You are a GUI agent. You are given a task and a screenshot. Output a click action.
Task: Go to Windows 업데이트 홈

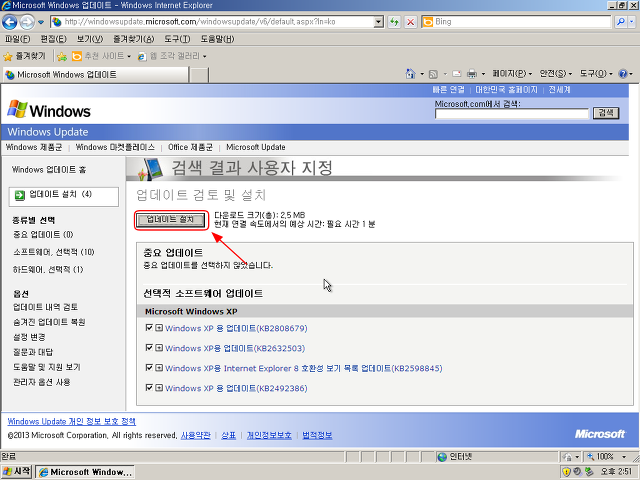49,170
